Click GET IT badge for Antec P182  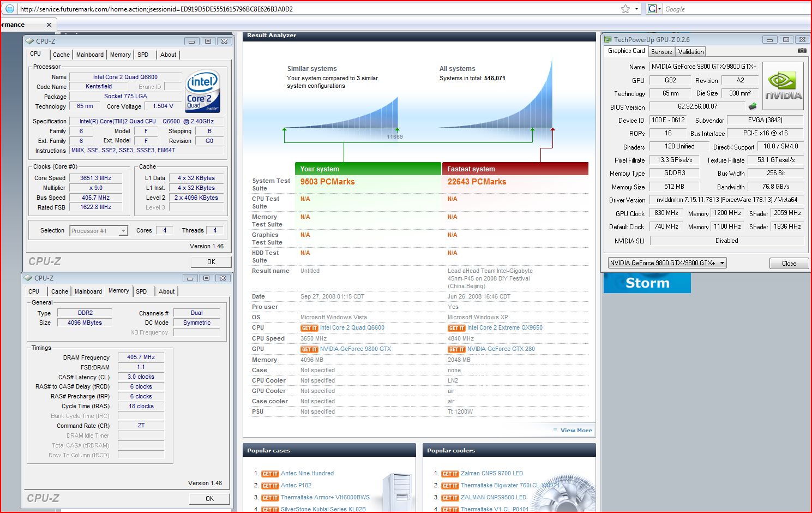pyautogui.click(x=270, y=486)
